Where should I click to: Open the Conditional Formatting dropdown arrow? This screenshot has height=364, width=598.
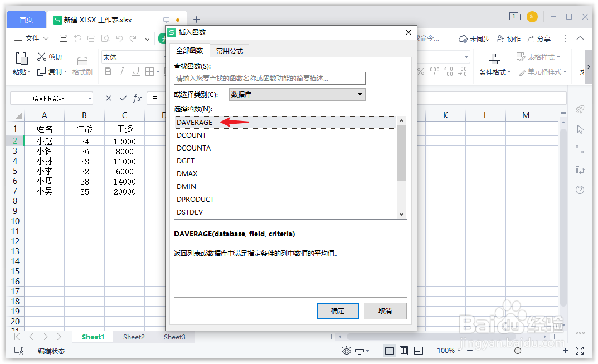(x=509, y=72)
